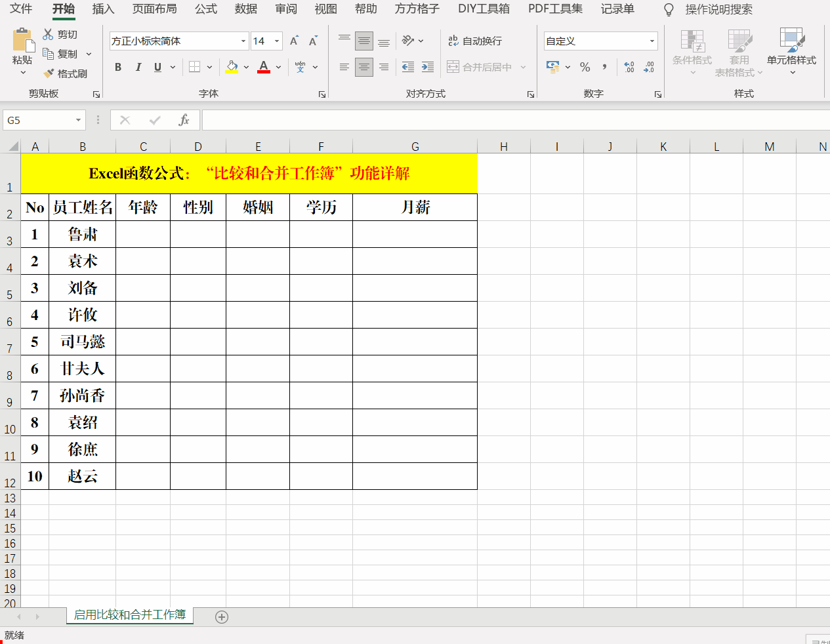The height and width of the screenshot is (644, 830).
Task: Open 套用表格格式 table styles
Action: coord(739,52)
